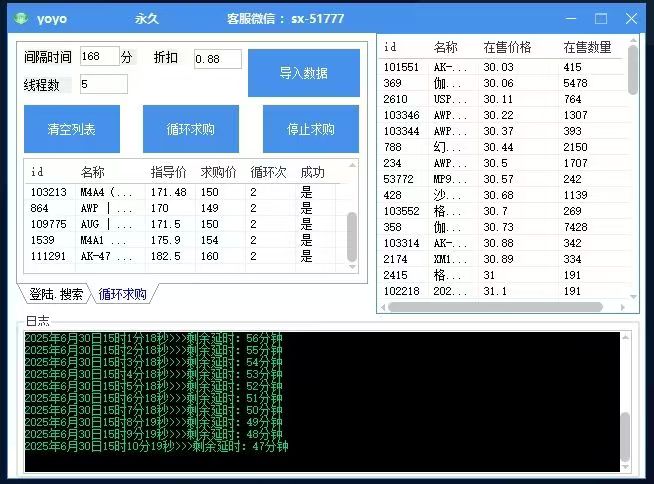Select right table row id 2415
Image resolution: width=654 pixels, height=484 pixels.
(503, 275)
